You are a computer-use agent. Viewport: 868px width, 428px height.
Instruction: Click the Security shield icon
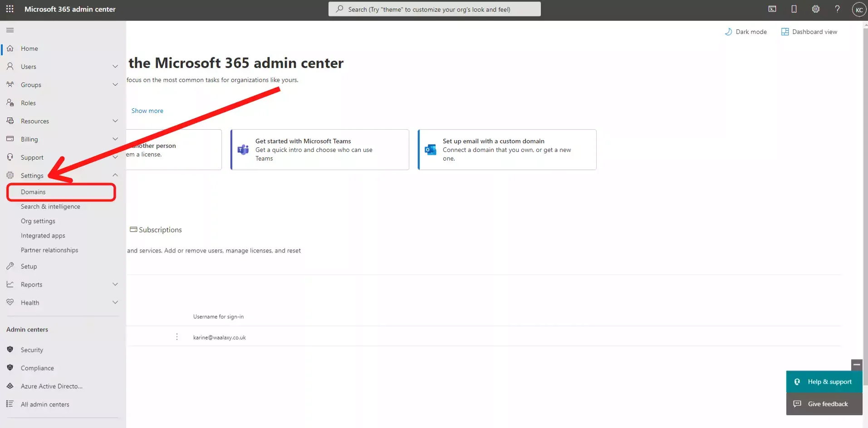(10, 350)
